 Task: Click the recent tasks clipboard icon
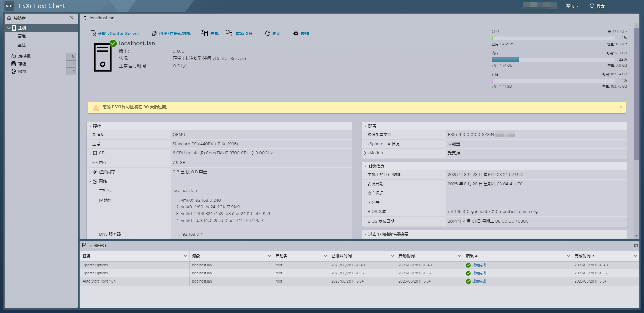pyautogui.click(x=84, y=245)
